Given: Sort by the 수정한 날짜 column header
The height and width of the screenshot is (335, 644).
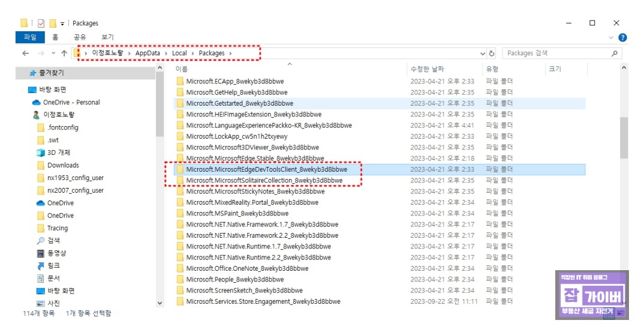Looking at the screenshot, I should [x=427, y=69].
